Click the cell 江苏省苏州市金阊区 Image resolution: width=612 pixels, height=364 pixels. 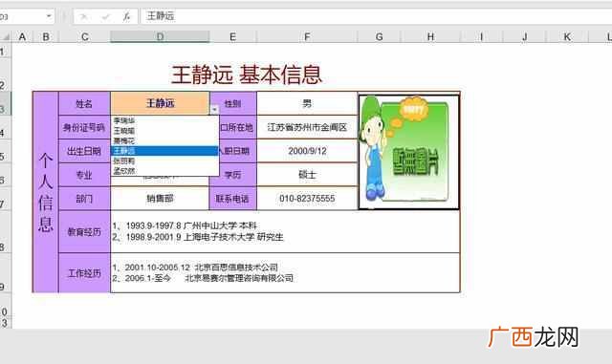coord(307,127)
